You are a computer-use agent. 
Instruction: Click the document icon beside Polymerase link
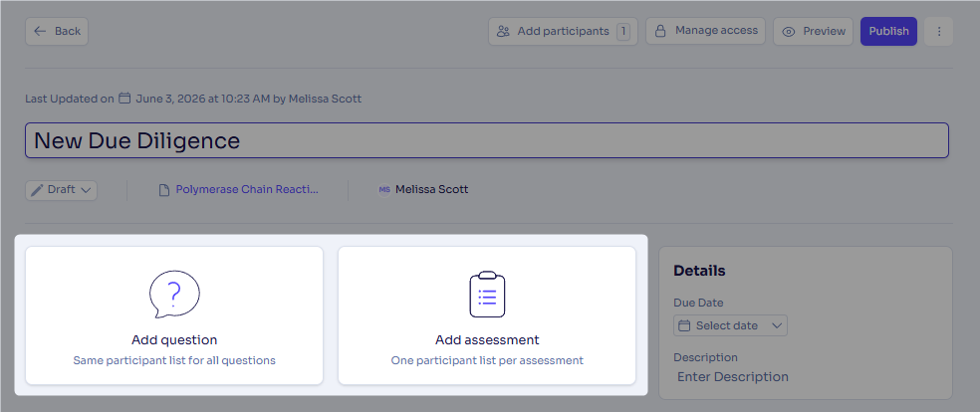tap(164, 190)
